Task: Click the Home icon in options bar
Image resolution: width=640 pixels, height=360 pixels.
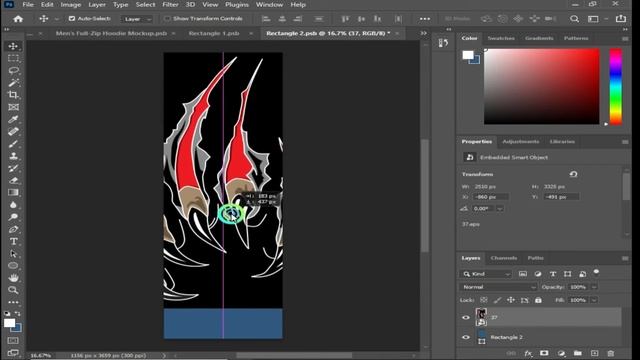Action: pos(18,19)
